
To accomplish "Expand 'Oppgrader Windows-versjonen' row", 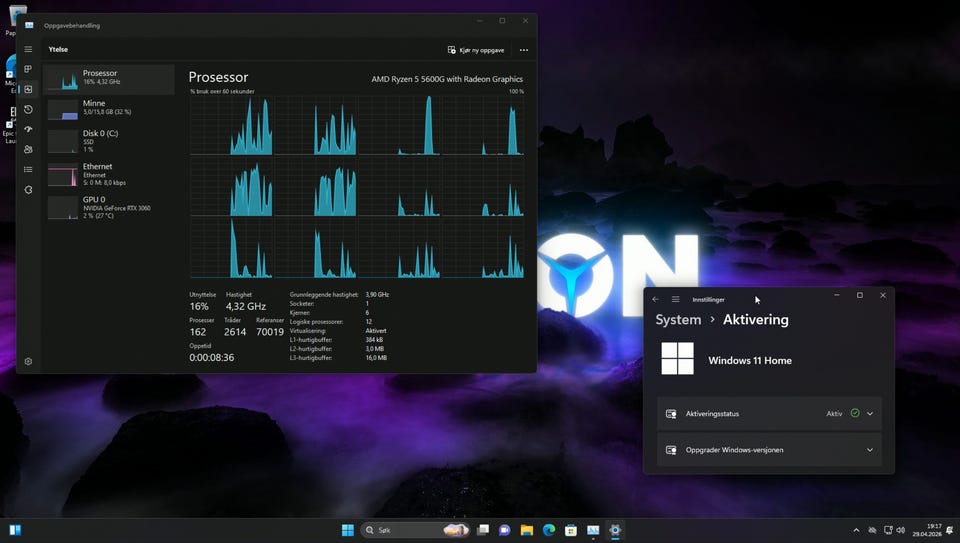I will click(870, 450).
